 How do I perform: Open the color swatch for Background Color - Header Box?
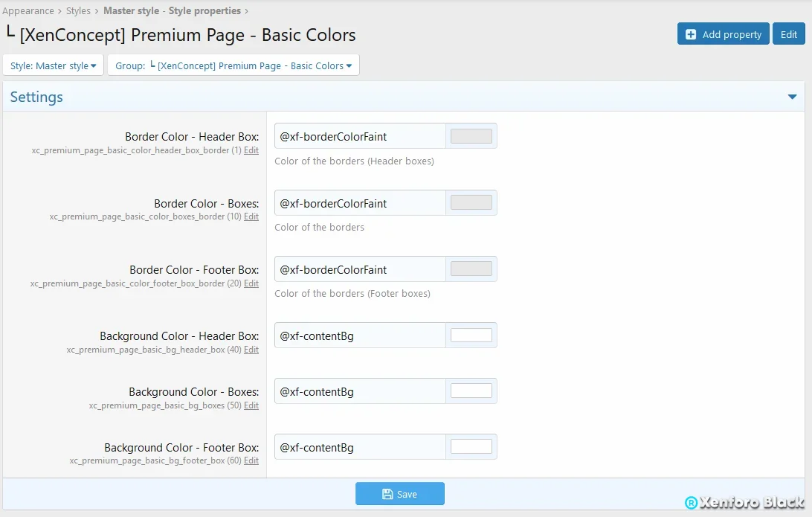[x=471, y=335]
